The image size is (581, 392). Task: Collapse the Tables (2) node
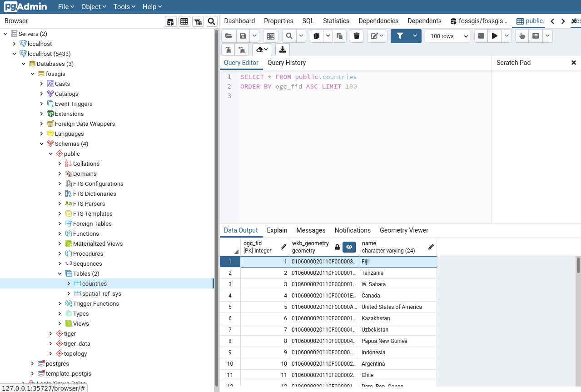point(60,273)
